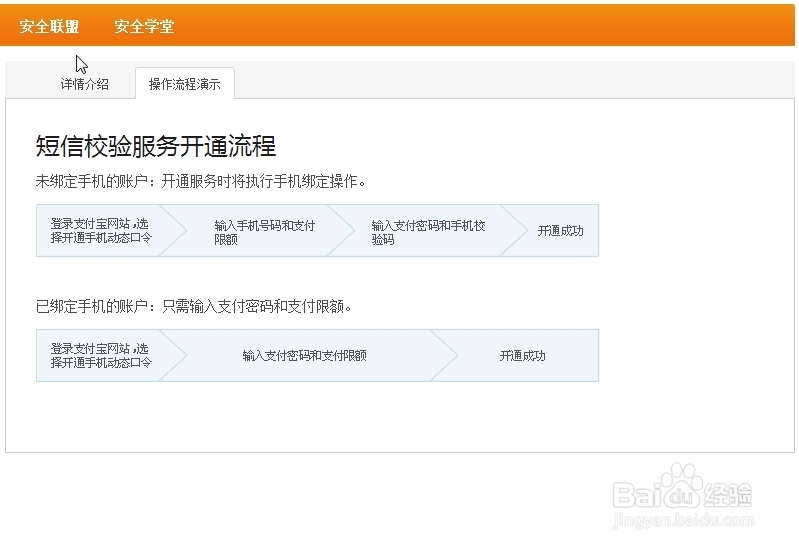The height and width of the screenshot is (548, 799).
Task: Open the jingyan.baidu.com link
Action: (684, 522)
